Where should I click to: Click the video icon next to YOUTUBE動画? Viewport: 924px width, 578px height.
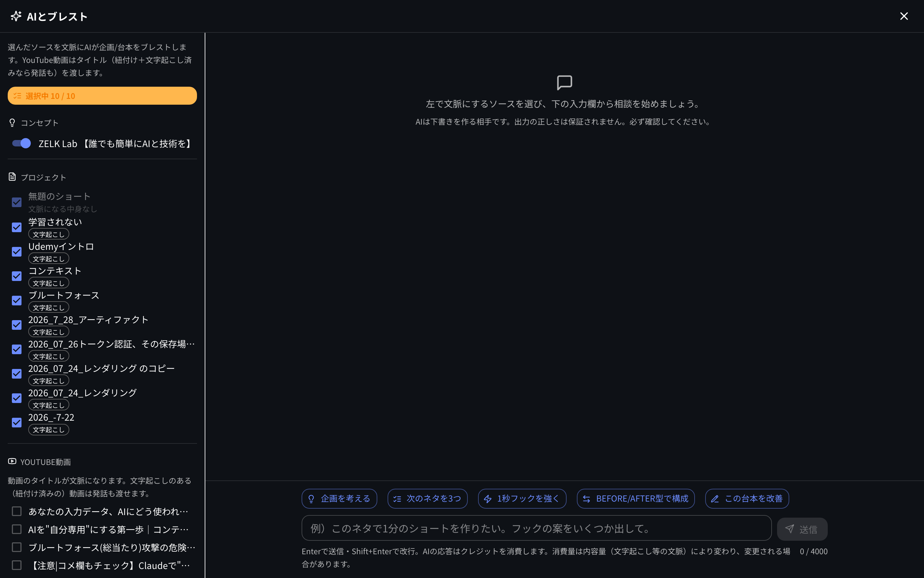point(12,461)
